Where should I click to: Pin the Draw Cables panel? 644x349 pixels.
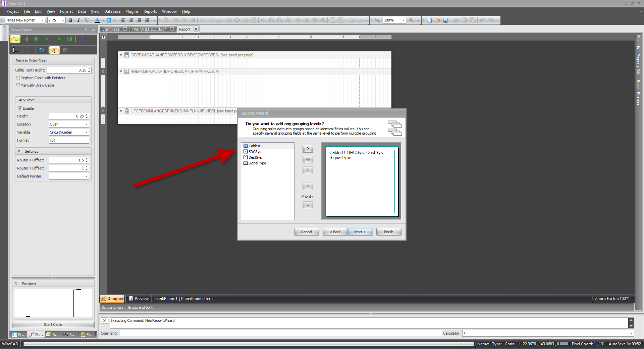coord(86,30)
